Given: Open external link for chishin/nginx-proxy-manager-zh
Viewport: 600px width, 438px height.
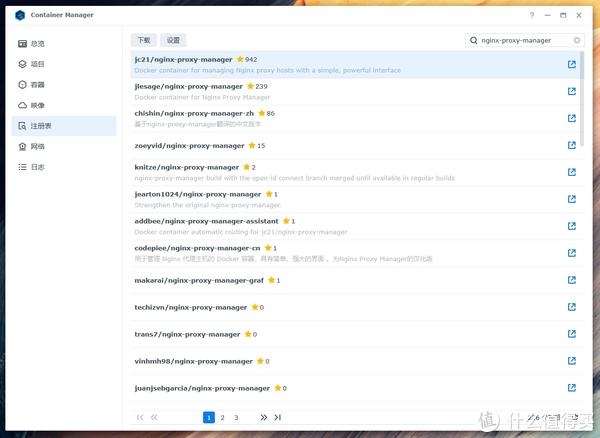Looking at the screenshot, I should click(x=572, y=118).
